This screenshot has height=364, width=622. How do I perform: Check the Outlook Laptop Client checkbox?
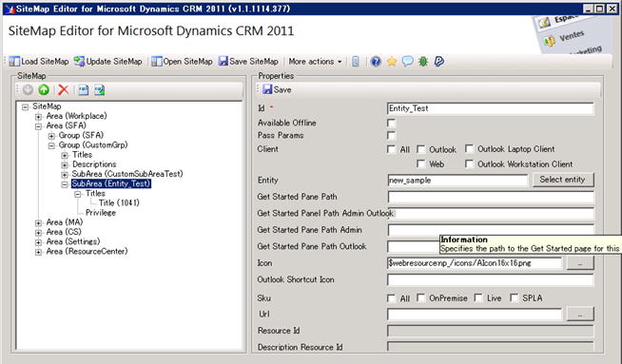click(x=469, y=149)
